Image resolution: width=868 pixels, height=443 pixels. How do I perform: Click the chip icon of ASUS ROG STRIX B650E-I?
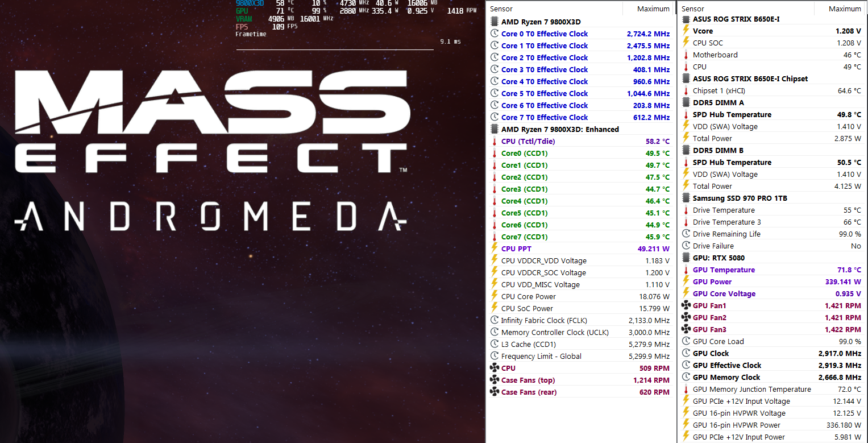coord(686,19)
